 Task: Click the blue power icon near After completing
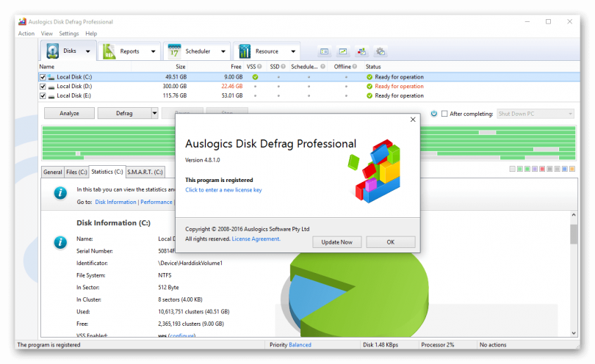coord(433,113)
